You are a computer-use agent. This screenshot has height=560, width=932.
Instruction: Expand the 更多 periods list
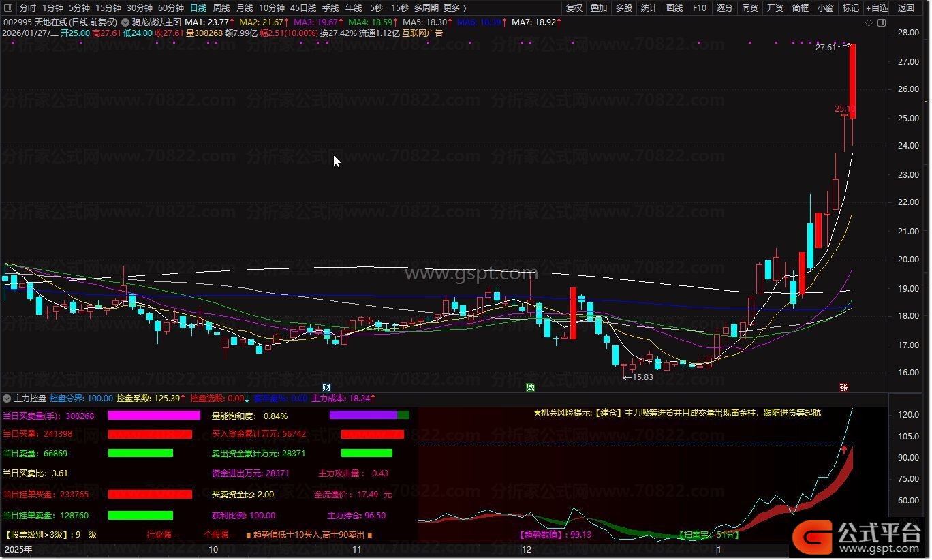tap(454, 8)
